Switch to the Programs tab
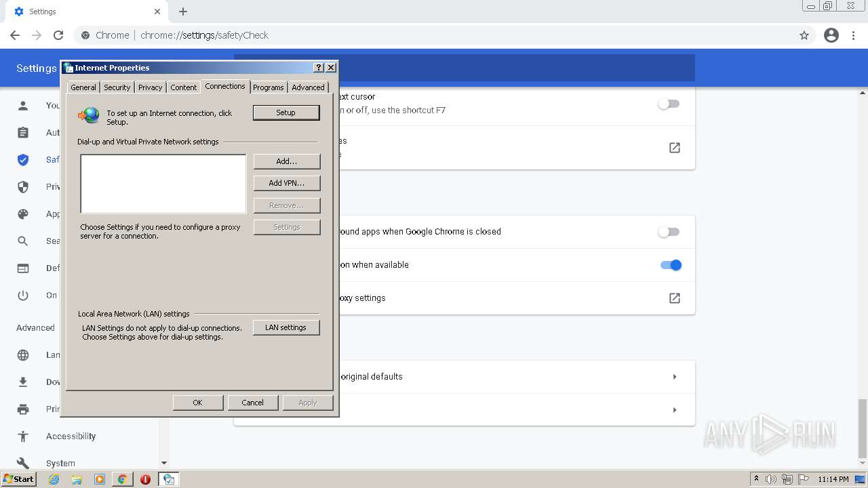The height and width of the screenshot is (488, 868). click(x=269, y=87)
